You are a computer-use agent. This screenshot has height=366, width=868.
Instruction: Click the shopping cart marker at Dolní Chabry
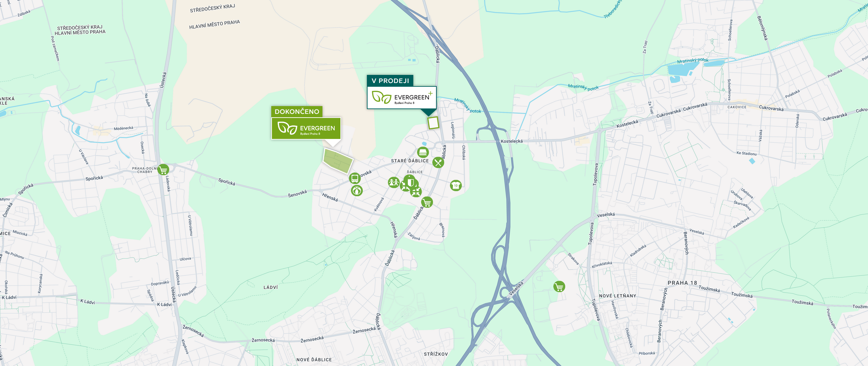tap(163, 169)
